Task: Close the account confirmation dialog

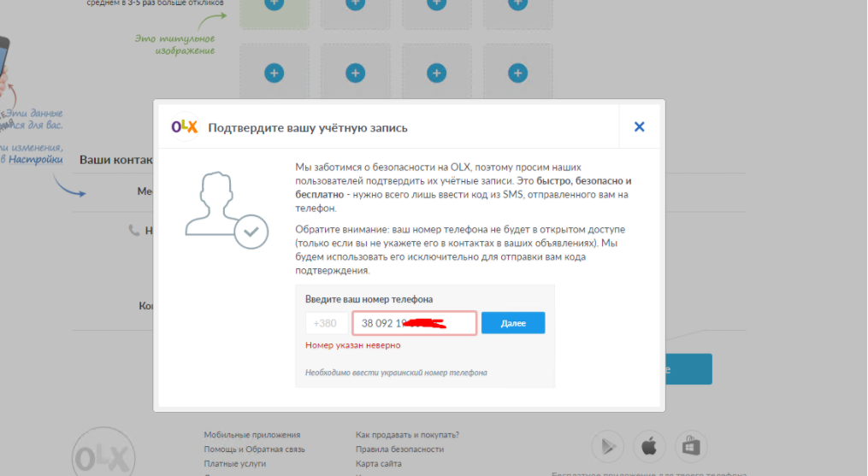Action: pyautogui.click(x=640, y=126)
